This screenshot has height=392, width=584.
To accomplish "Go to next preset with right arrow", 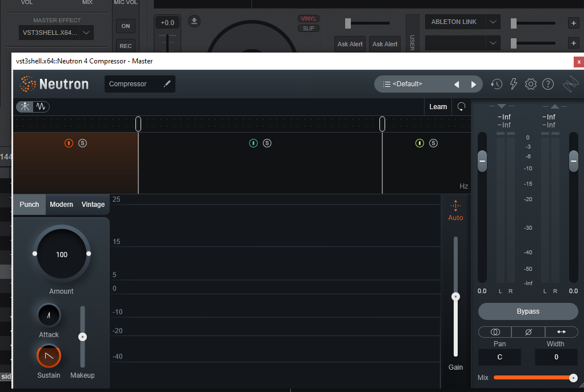I will (473, 85).
